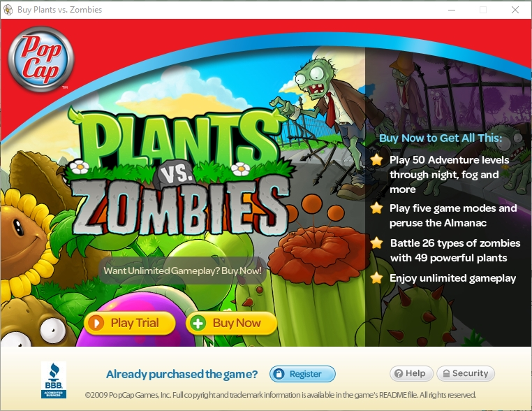Click "Play five game modes" feature text
This screenshot has height=411, width=532.
[x=453, y=215]
